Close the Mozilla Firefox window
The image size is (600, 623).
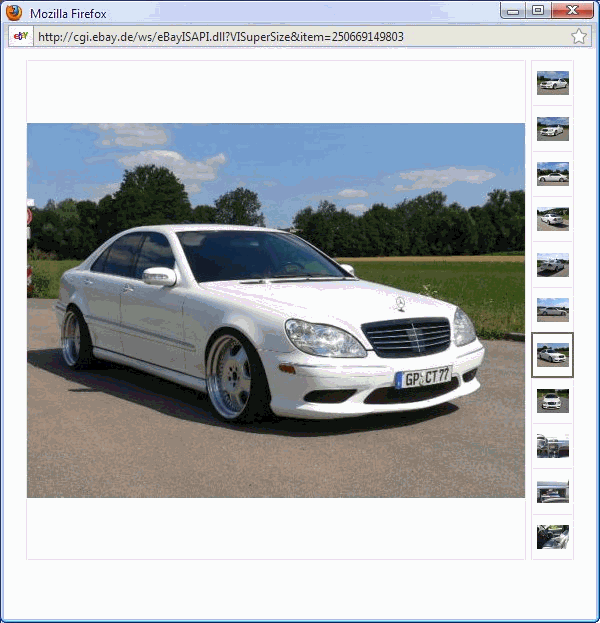(572, 10)
